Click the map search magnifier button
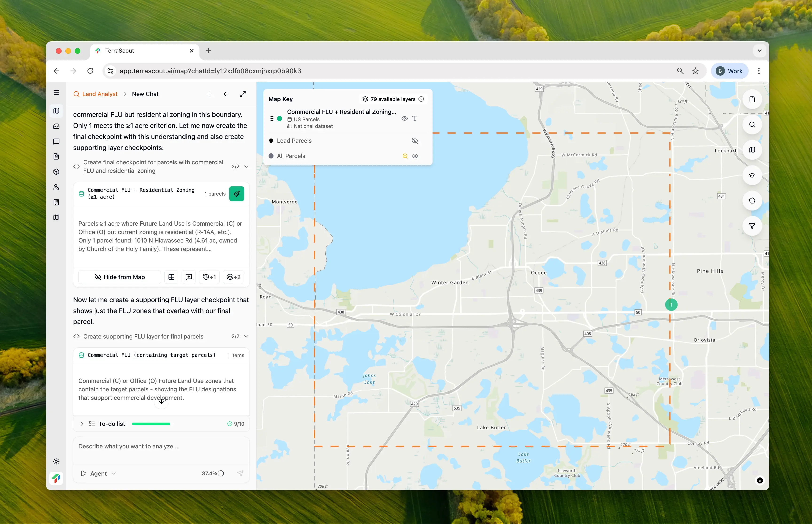Viewport: 812px width, 524px height. [752, 124]
